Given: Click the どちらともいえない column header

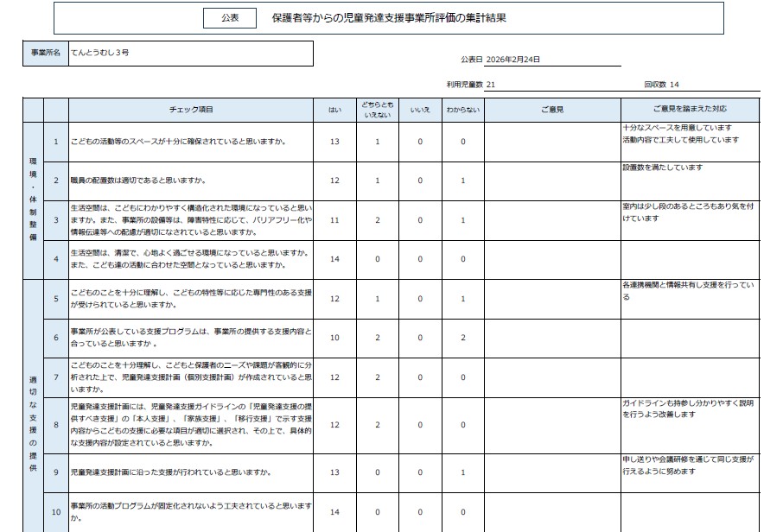Looking at the screenshot, I should 377,110.
